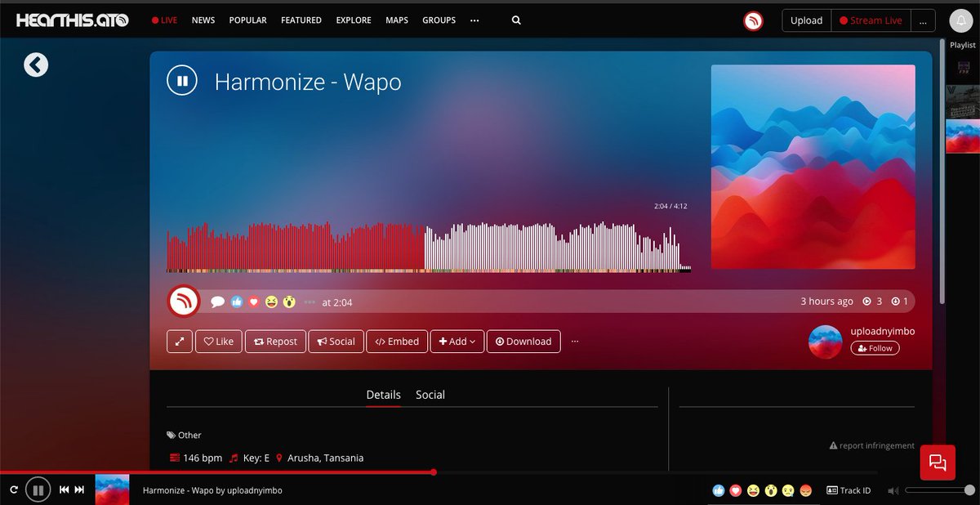
Task: Follow uploadnyimbo
Action: click(x=875, y=348)
